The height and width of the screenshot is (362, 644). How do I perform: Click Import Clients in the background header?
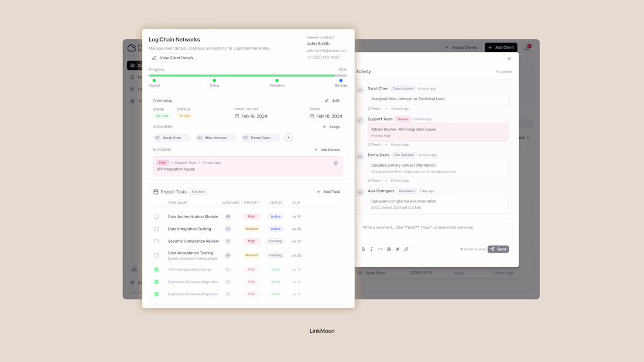(461, 47)
